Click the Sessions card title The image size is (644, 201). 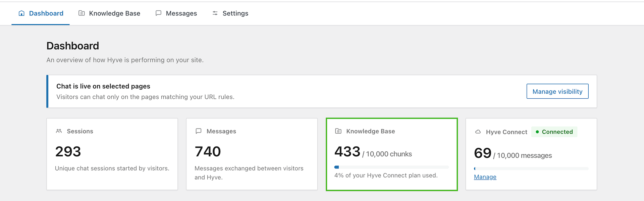(x=80, y=131)
